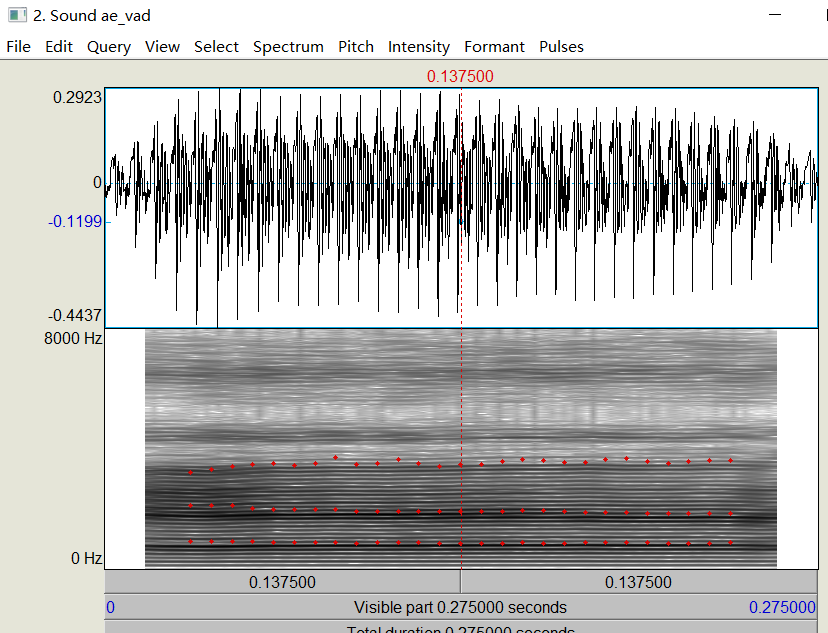Play the visible part 0.275000 seconds bar
The width and height of the screenshot is (828, 633).
460,607
